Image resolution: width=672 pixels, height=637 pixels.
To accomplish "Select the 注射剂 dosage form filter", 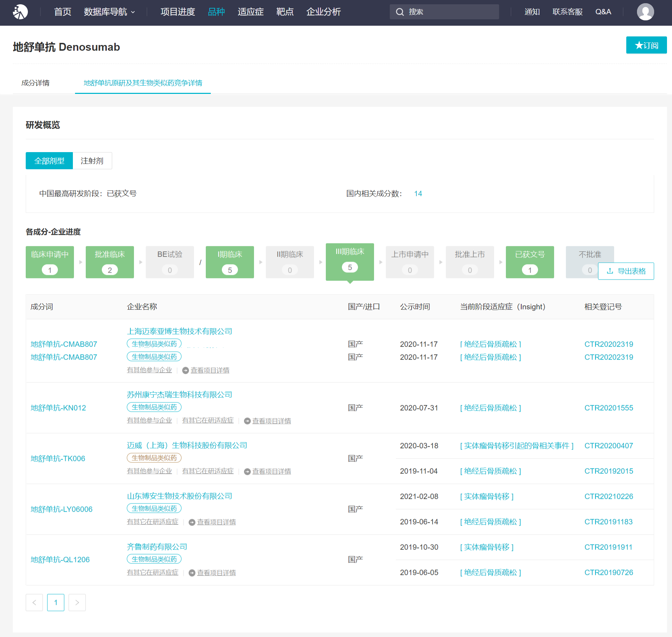I will (92, 161).
